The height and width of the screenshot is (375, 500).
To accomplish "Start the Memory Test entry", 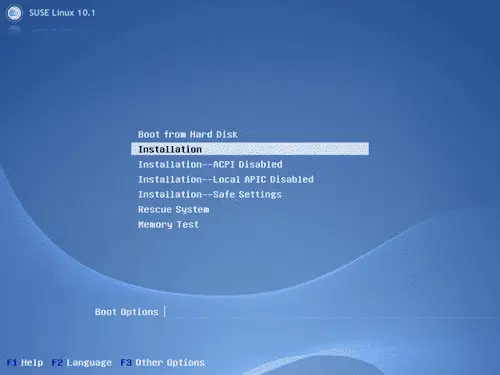I will [168, 224].
